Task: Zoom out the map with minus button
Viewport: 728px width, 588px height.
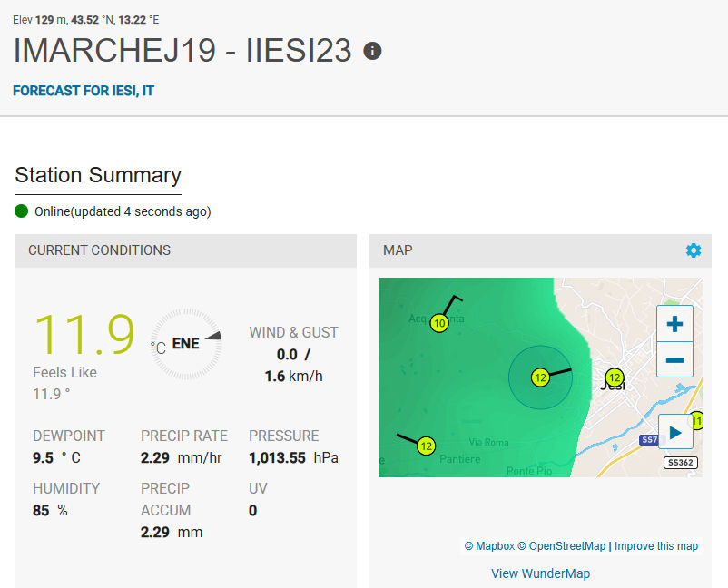Action: point(674,359)
